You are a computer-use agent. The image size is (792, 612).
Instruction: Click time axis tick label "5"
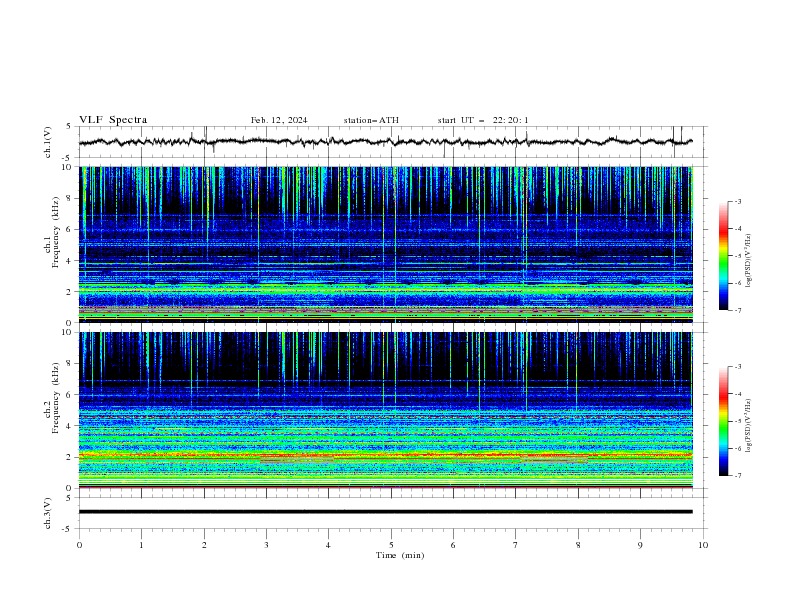click(391, 545)
